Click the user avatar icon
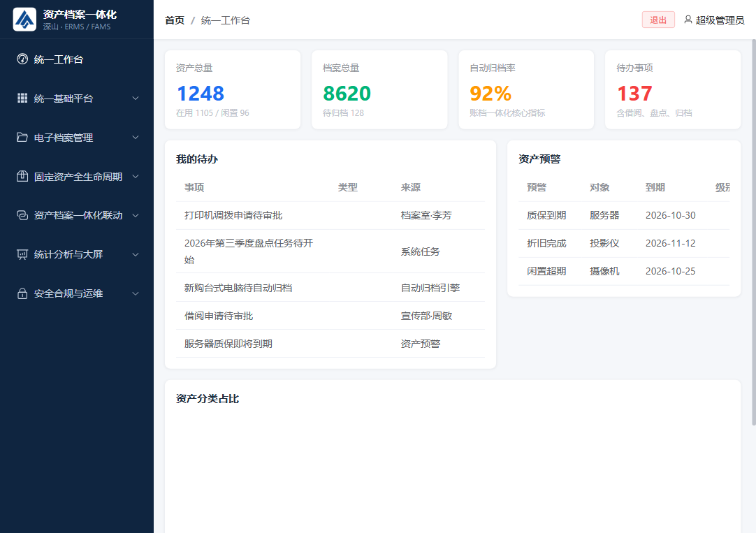Screen dimensions: 756x533 688,20
